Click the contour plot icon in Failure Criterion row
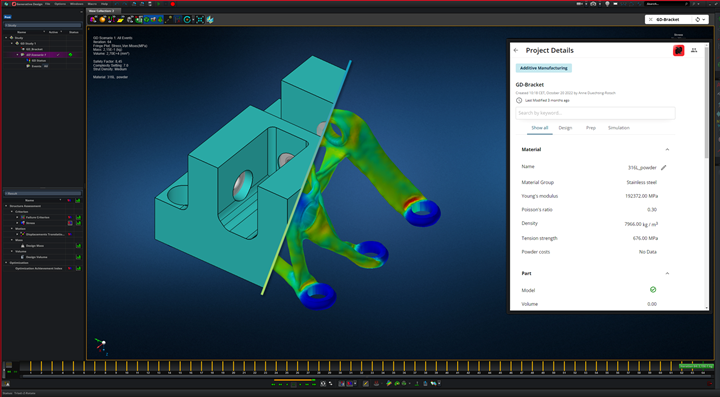Viewport: 720px width, 397px height. [x=70, y=217]
